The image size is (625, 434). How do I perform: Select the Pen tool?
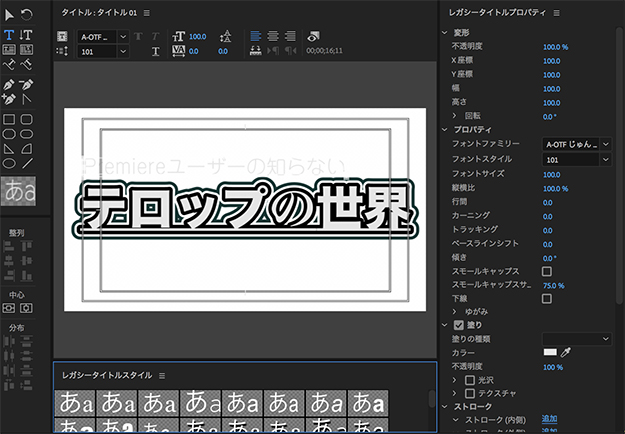tap(9, 82)
